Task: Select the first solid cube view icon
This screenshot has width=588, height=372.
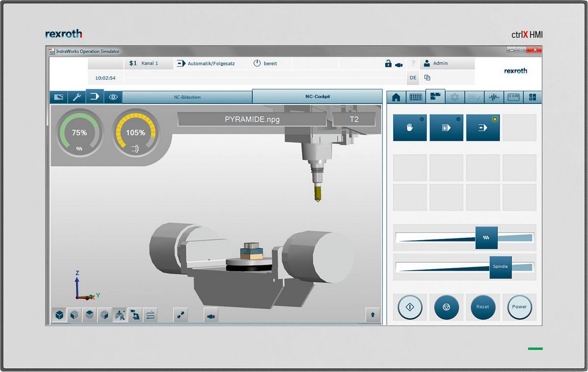Action: (59, 316)
